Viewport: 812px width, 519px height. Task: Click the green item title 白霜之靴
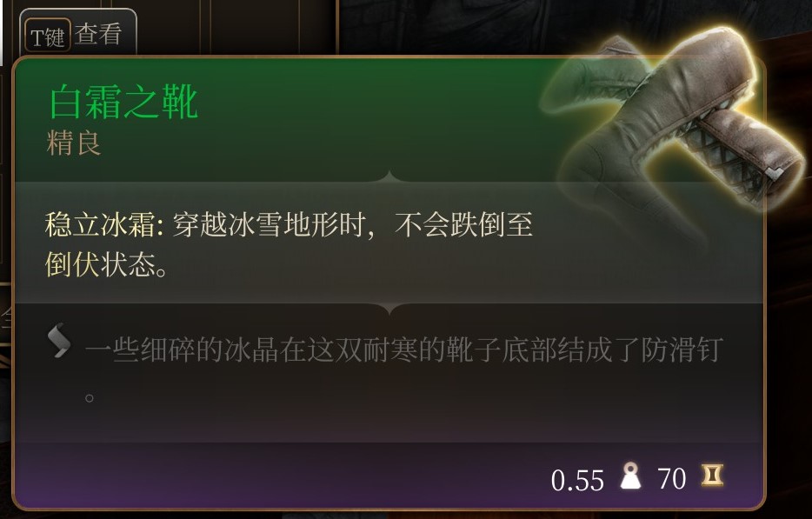tap(123, 102)
